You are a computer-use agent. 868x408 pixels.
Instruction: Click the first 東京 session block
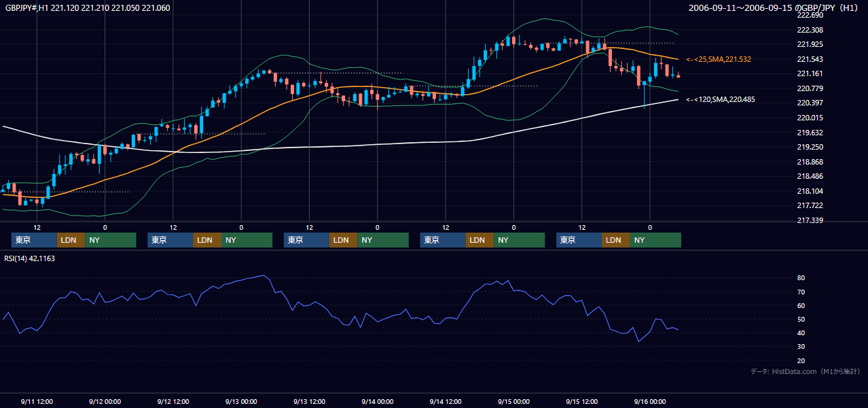click(34, 240)
